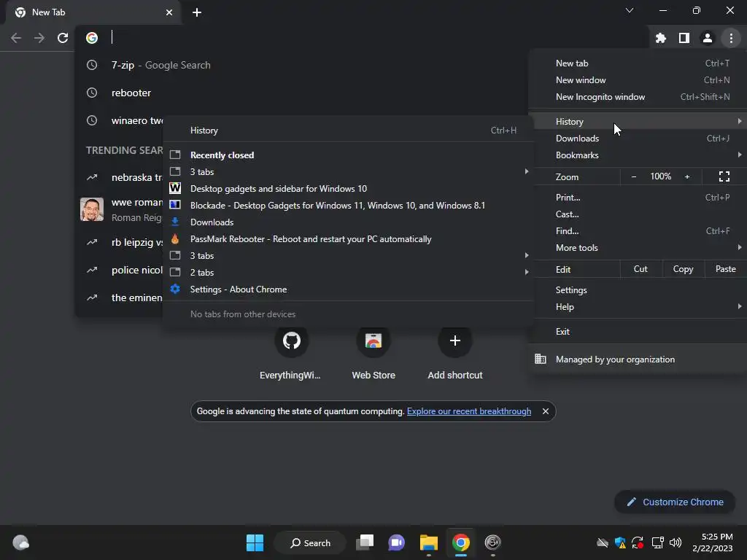Reopen Desktop gadgets and sidebar for Windows 10
The width and height of the screenshot is (747, 560).
coord(348,189)
